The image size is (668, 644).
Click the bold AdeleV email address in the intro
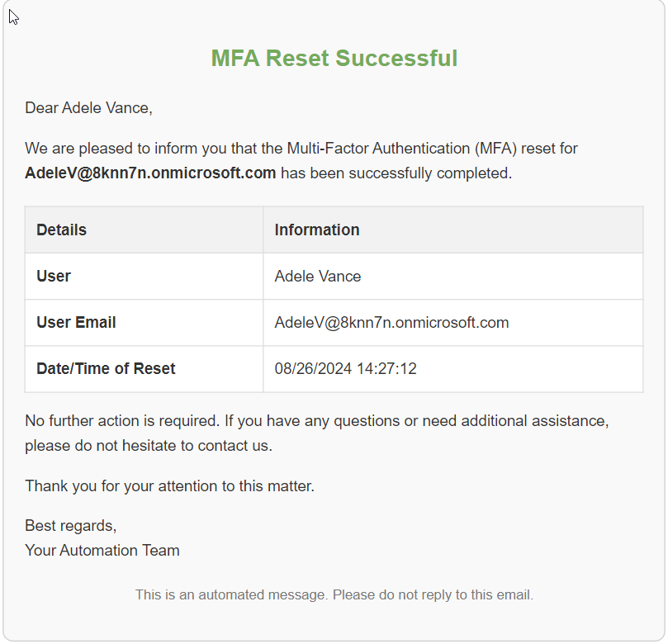[x=150, y=173]
